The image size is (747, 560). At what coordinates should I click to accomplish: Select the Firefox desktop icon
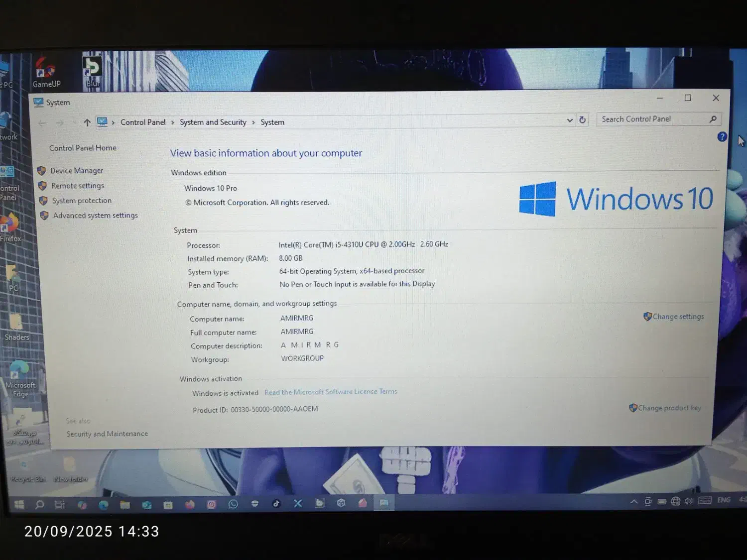point(10,228)
